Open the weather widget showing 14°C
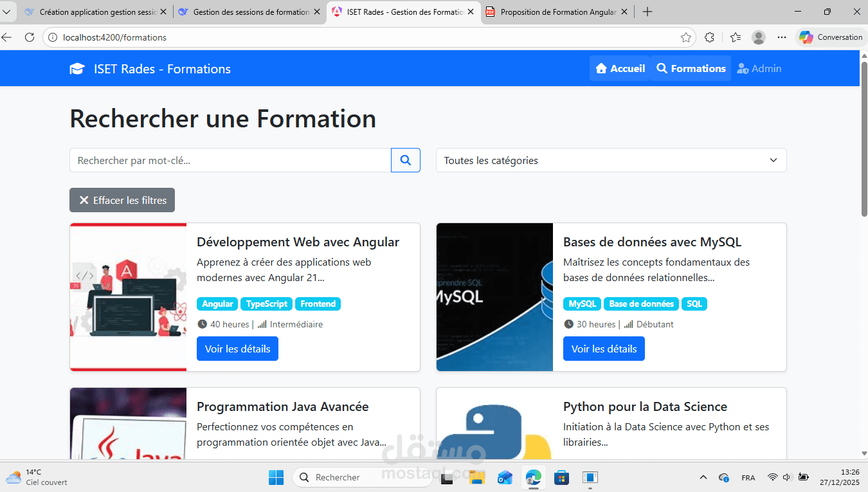 pos(37,477)
